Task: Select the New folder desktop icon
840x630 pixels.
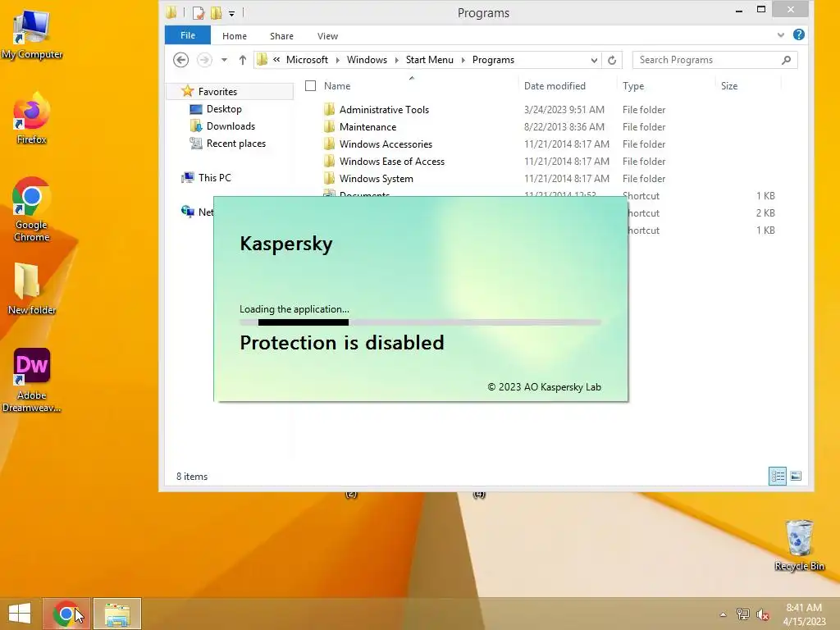Action: pos(32,288)
